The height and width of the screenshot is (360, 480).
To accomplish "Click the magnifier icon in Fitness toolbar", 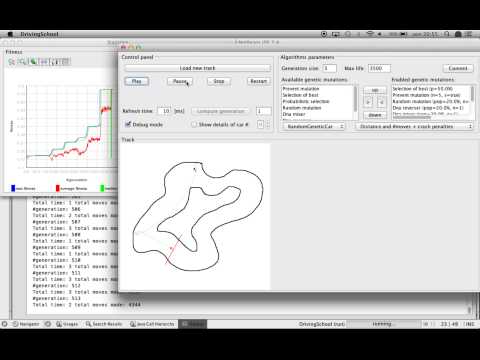I will coord(22,62).
